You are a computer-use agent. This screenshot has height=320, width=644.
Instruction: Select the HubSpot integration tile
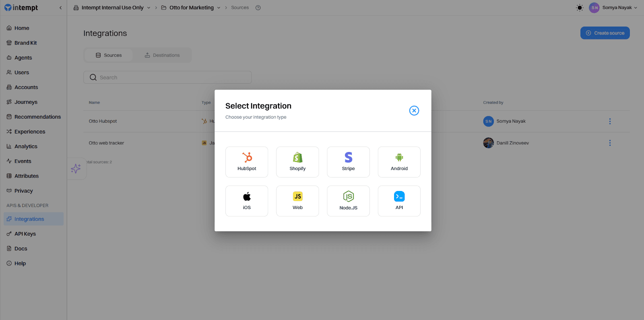coord(247,162)
